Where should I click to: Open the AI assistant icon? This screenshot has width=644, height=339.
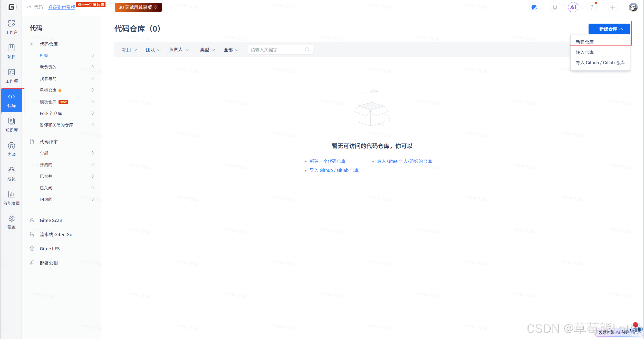pos(573,7)
